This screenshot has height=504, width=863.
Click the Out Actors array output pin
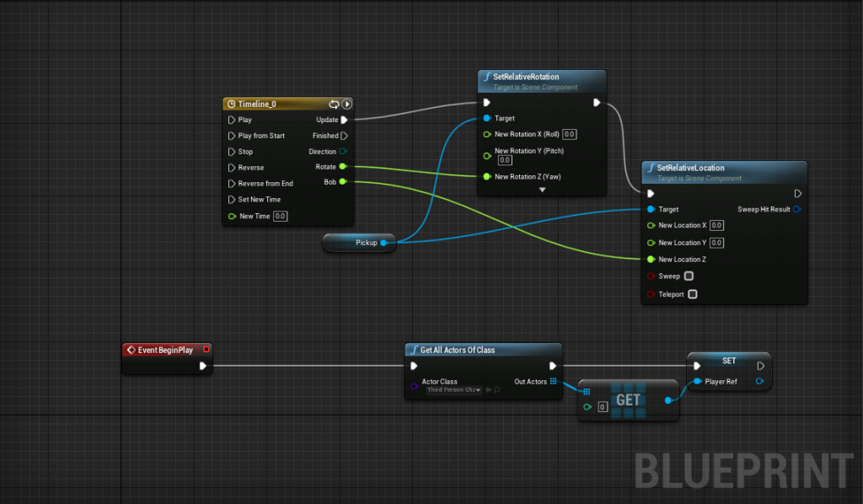[x=553, y=381]
